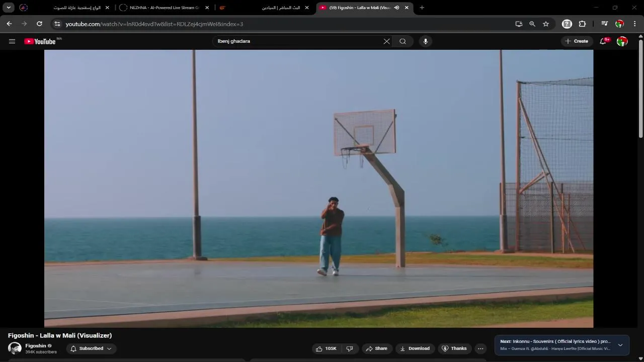Open Figoshin channel avatar
The height and width of the screenshot is (362, 644).
point(15,348)
